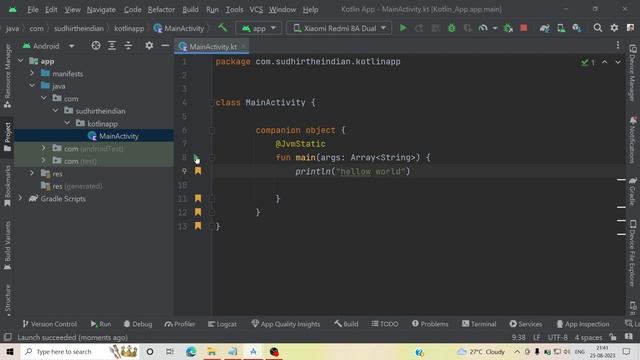This screenshot has height=360, width=640.
Task: Click the Profile app icon in toolbar
Action: click(x=483, y=28)
